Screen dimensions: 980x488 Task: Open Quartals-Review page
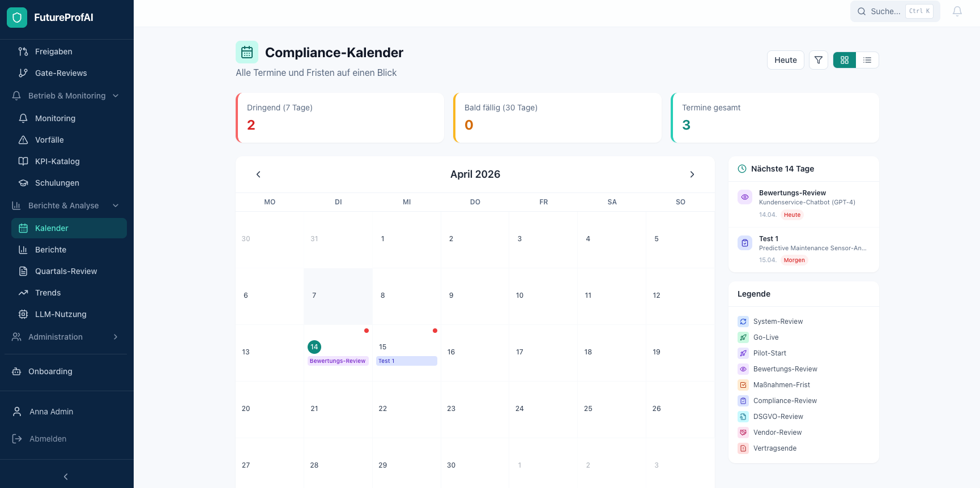[x=69, y=271]
